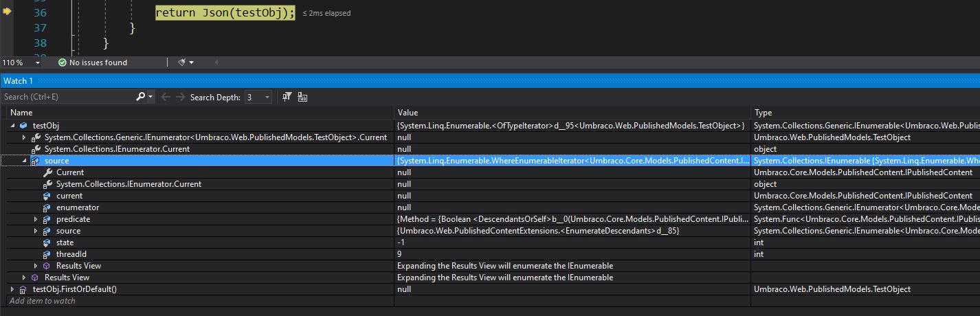Collapse the highlighted source node
The width and height of the screenshot is (980, 316).
click(25, 161)
